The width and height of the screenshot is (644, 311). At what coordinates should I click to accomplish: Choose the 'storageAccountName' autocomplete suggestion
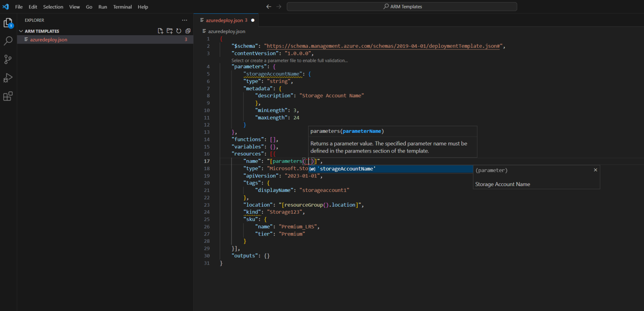click(x=346, y=169)
